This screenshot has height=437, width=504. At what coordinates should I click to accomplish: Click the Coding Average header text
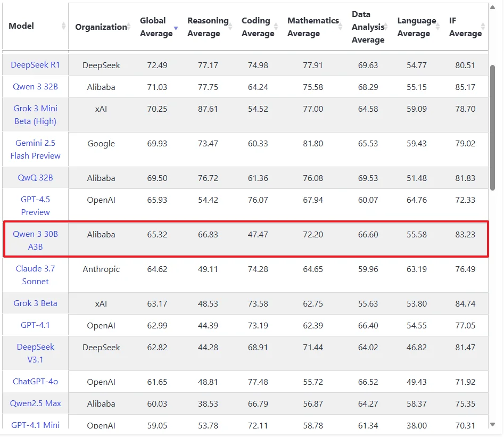tap(258, 27)
